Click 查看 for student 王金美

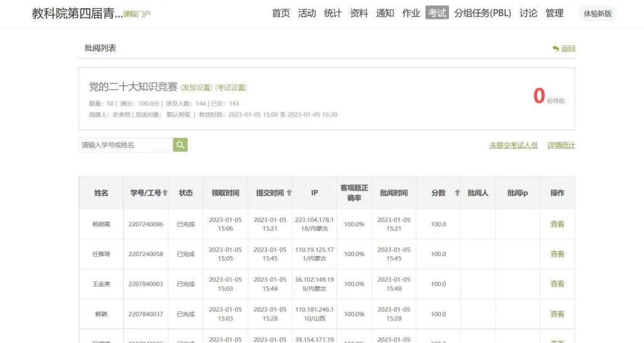(x=557, y=284)
